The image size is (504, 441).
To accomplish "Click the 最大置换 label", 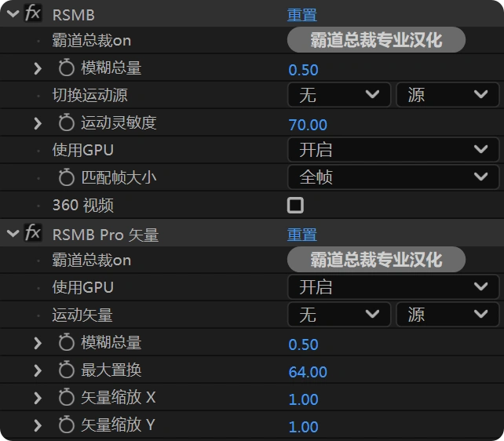I will [x=111, y=370].
